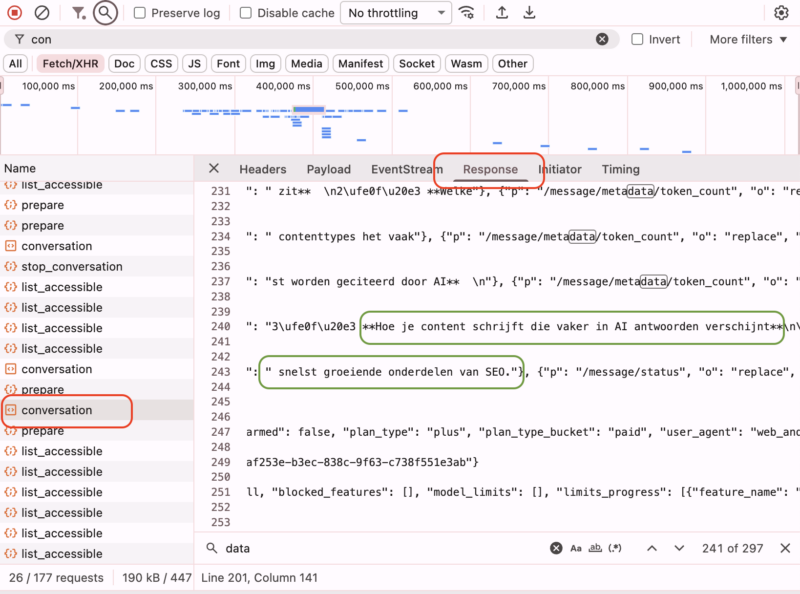The image size is (800, 594).
Task: Hide the filter bar
Action: click(x=76, y=13)
